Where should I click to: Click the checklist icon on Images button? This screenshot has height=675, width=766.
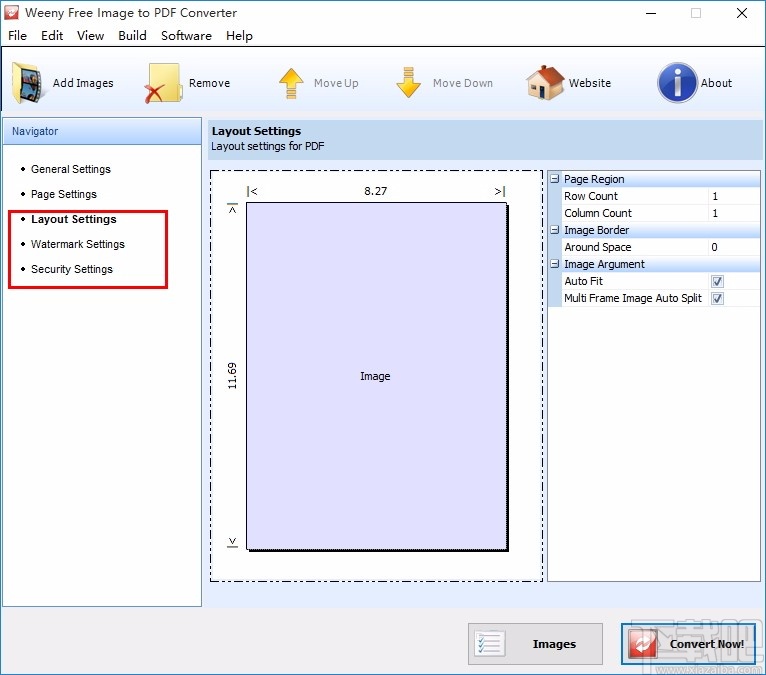click(x=489, y=644)
